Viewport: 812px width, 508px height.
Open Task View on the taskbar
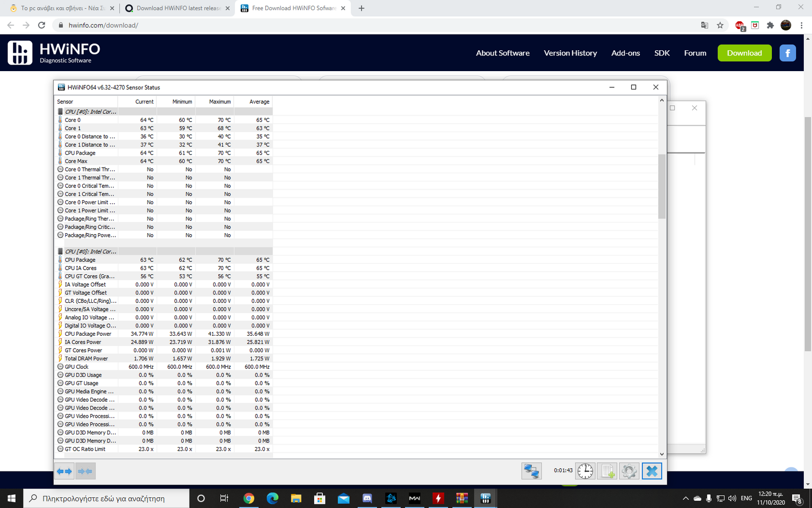tap(224, 498)
